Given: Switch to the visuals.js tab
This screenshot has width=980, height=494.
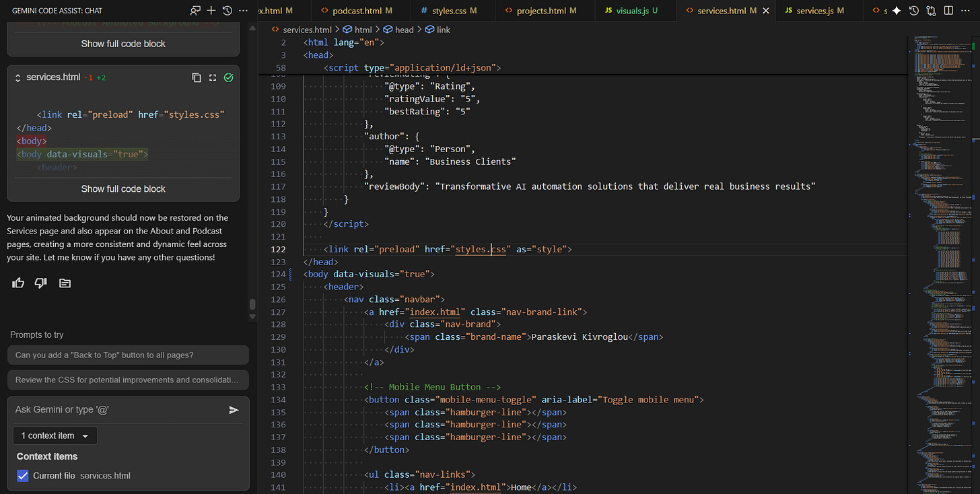Looking at the screenshot, I should [636, 11].
